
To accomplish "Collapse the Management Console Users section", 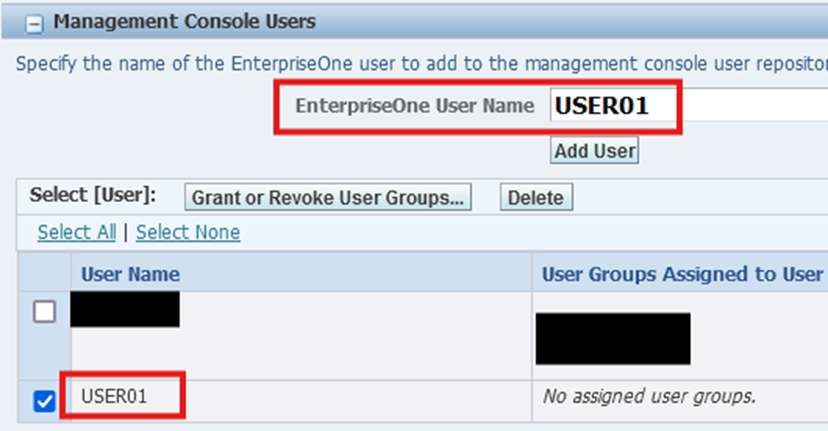I will pyautogui.click(x=34, y=24).
